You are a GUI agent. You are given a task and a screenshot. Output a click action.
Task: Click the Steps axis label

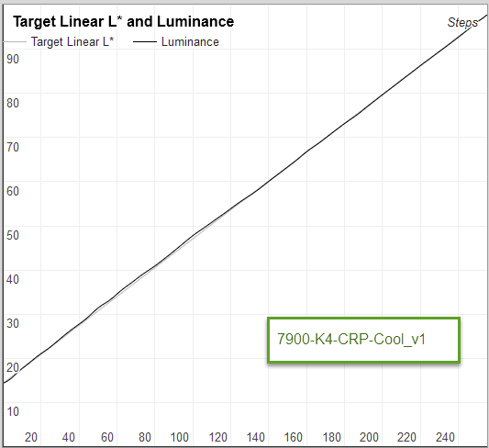462,22
